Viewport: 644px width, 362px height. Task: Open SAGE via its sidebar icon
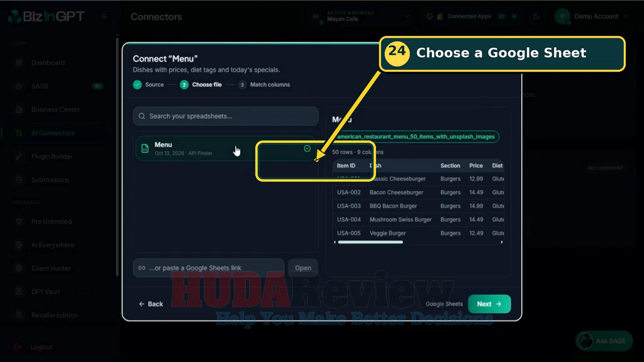click(x=19, y=86)
